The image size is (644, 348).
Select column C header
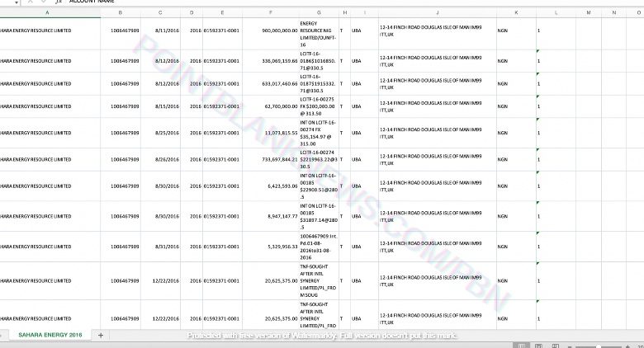click(160, 12)
